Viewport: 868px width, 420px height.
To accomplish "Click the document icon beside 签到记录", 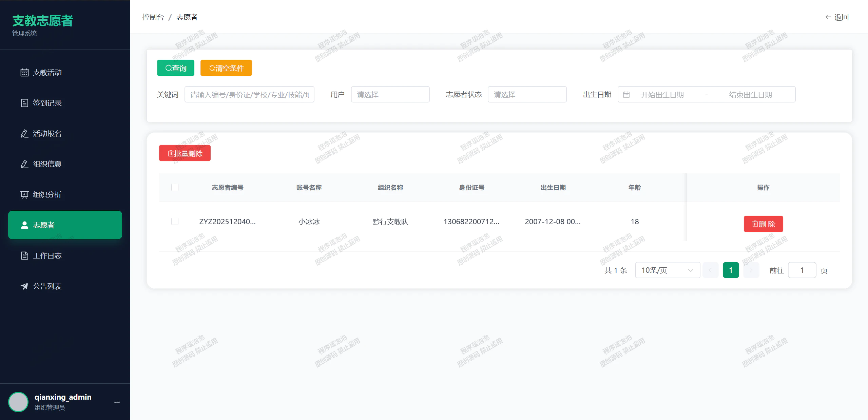I will pos(24,103).
